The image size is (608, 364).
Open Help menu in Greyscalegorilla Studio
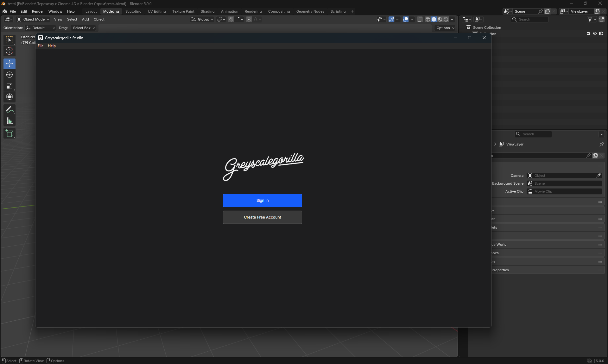click(x=52, y=46)
